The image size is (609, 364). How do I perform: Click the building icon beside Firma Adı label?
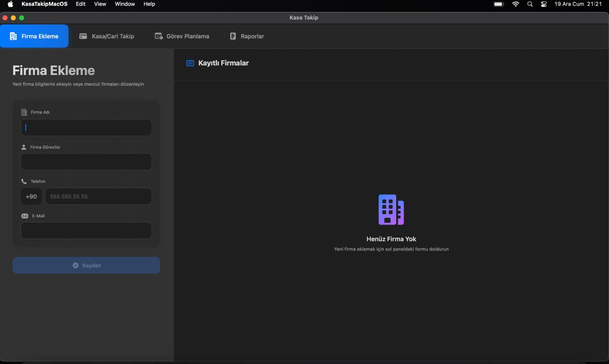24,112
